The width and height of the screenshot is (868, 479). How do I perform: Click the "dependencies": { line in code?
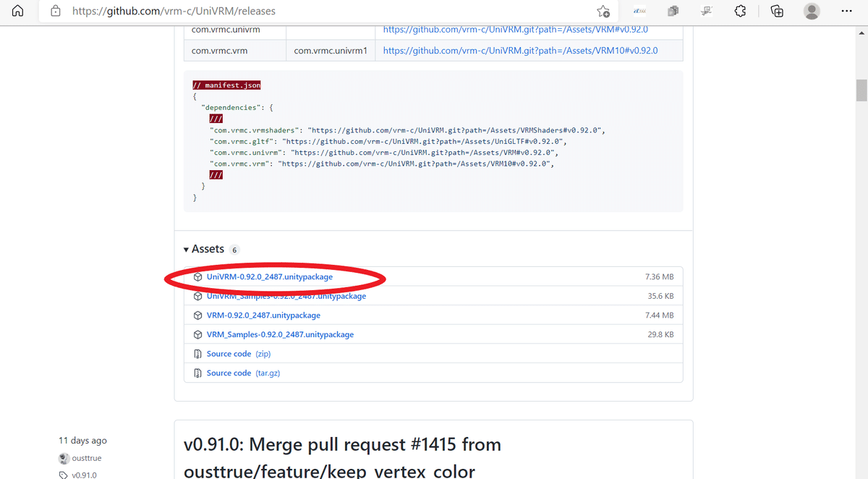coord(237,107)
